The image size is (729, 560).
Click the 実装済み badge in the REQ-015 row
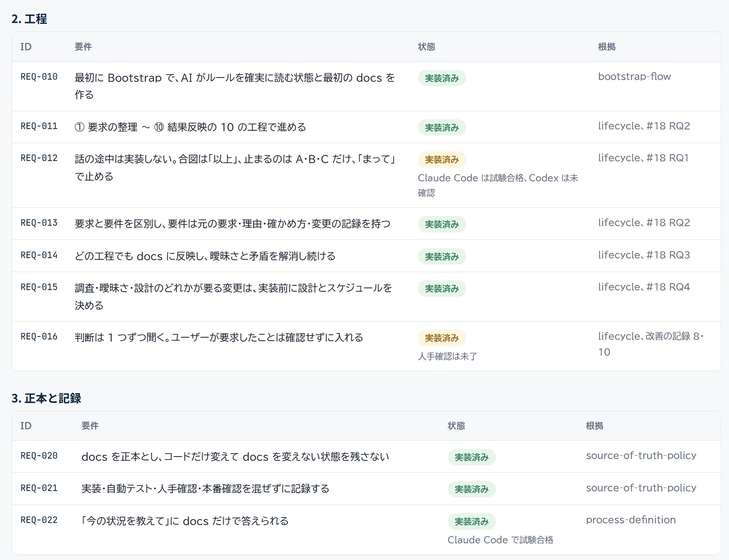tap(442, 289)
